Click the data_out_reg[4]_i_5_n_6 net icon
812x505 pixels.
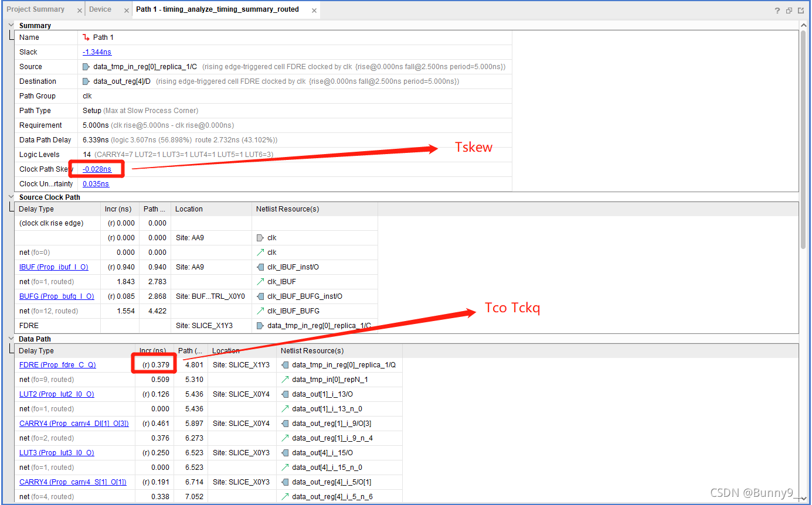point(285,497)
